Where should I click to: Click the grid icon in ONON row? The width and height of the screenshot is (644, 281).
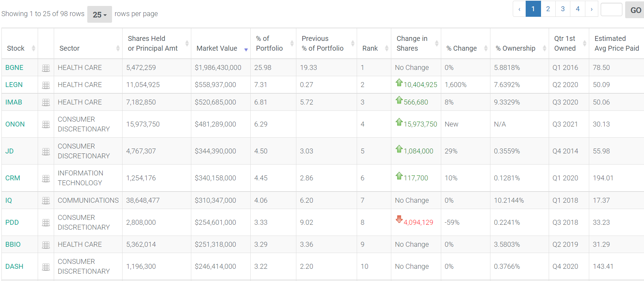point(46,124)
